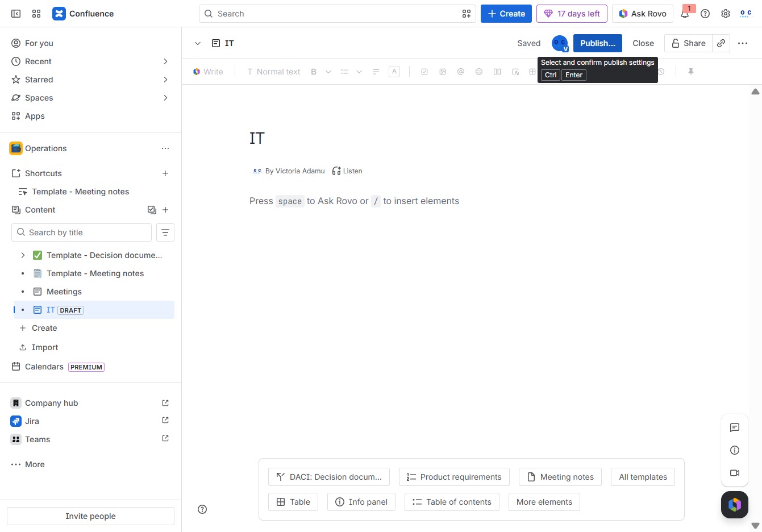Click the Confluence logo
The height and width of the screenshot is (532, 762).
pyautogui.click(x=83, y=14)
